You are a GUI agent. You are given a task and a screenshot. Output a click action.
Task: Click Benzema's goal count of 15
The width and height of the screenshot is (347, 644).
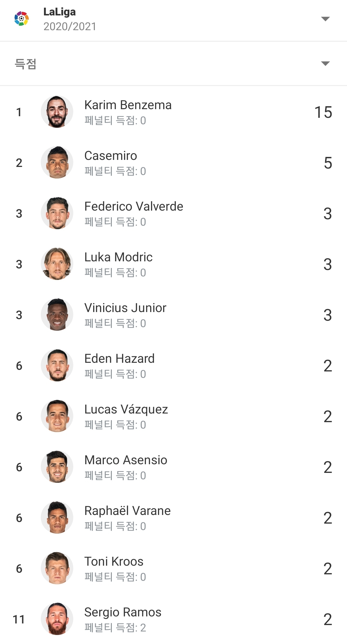tap(323, 112)
